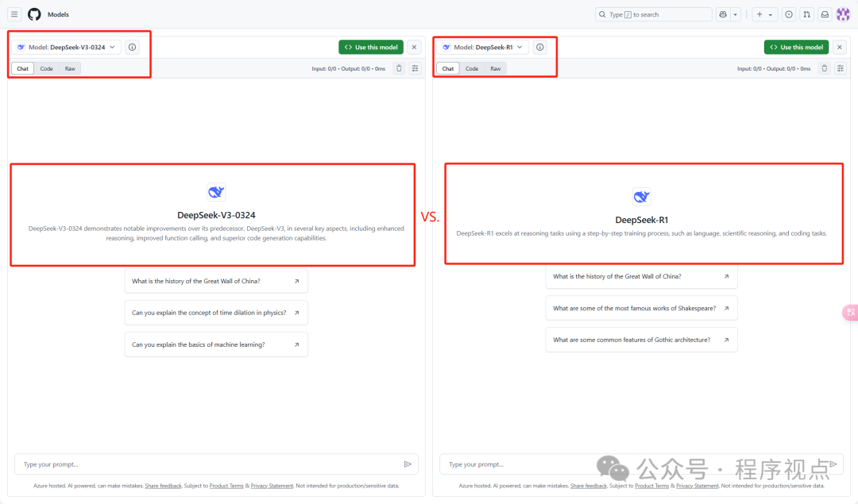
Task: Choose Gothic architecture features prompt
Action: point(641,340)
